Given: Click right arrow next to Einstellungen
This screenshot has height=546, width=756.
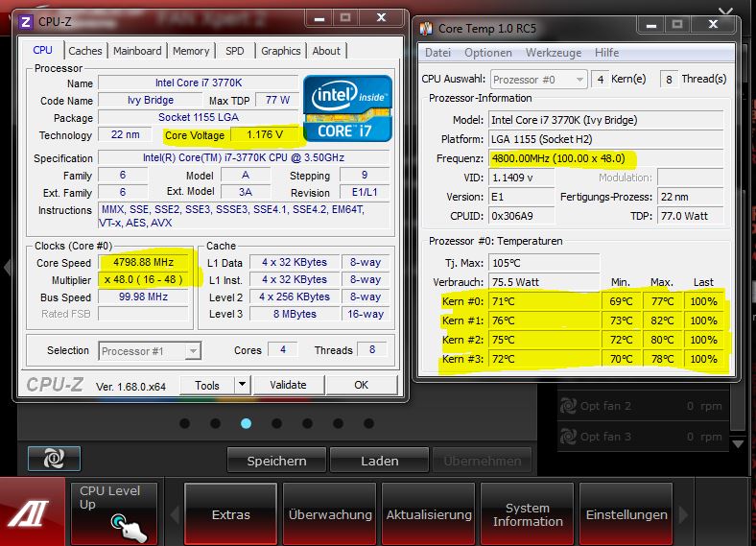Looking at the screenshot, I should (x=683, y=514).
